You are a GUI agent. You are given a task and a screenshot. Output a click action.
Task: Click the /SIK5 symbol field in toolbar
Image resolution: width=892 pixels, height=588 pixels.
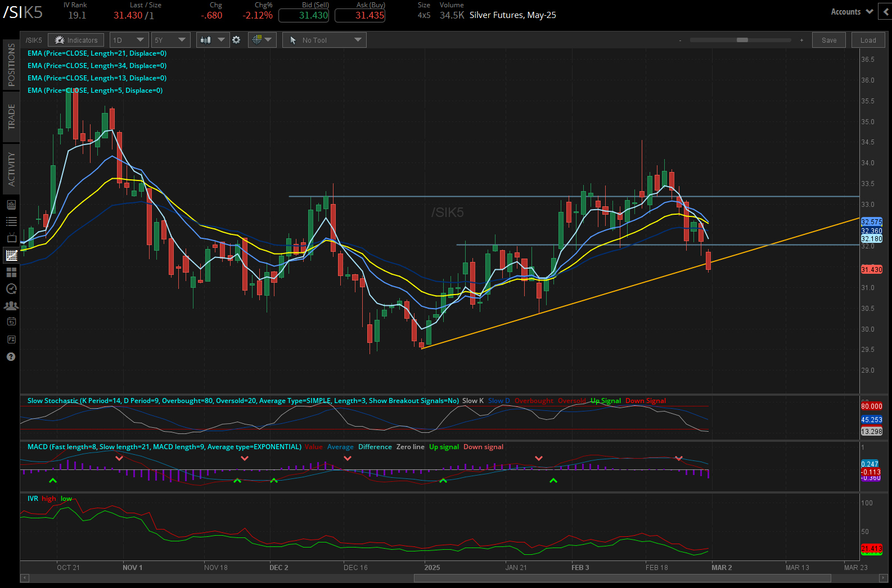(x=34, y=40)
